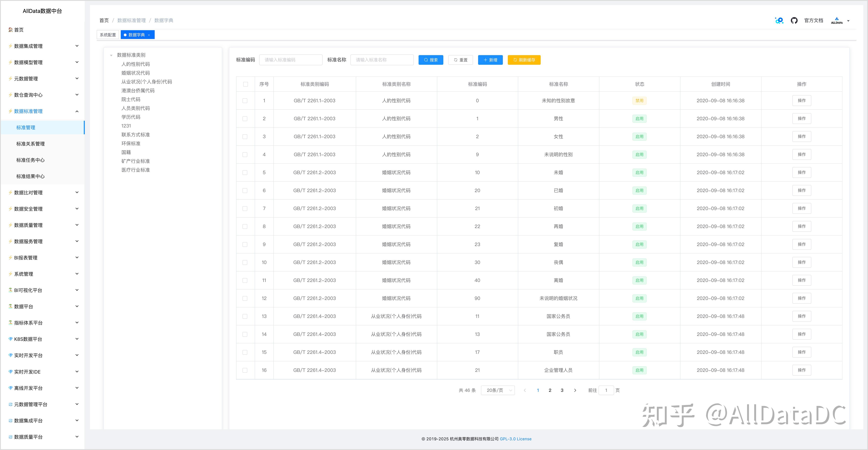868x450 pixels.
Task: Open the GPL-3.0 License link
Action: tap(515, 439)
